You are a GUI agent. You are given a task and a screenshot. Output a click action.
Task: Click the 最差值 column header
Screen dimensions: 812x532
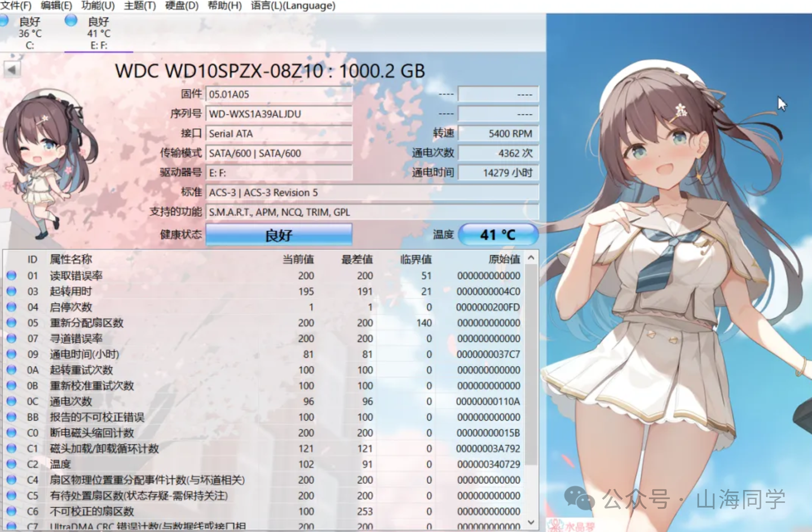357,259
